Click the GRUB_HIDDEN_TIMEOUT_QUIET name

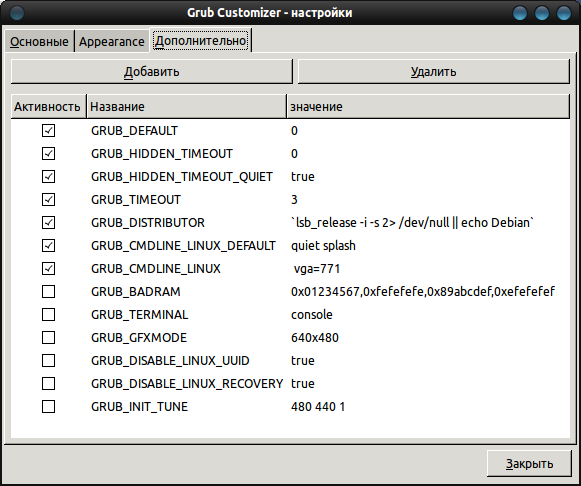coord(182,177)
